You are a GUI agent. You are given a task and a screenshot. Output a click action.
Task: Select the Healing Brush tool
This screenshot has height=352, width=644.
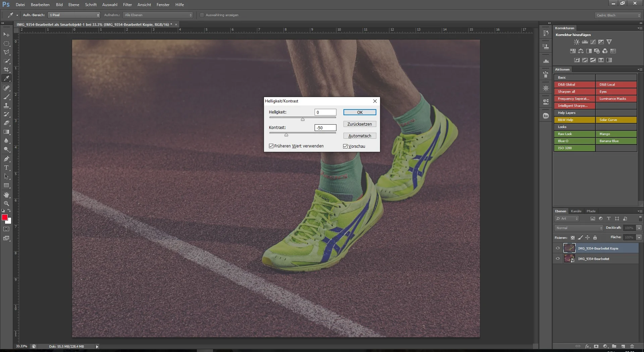(6, 88)
